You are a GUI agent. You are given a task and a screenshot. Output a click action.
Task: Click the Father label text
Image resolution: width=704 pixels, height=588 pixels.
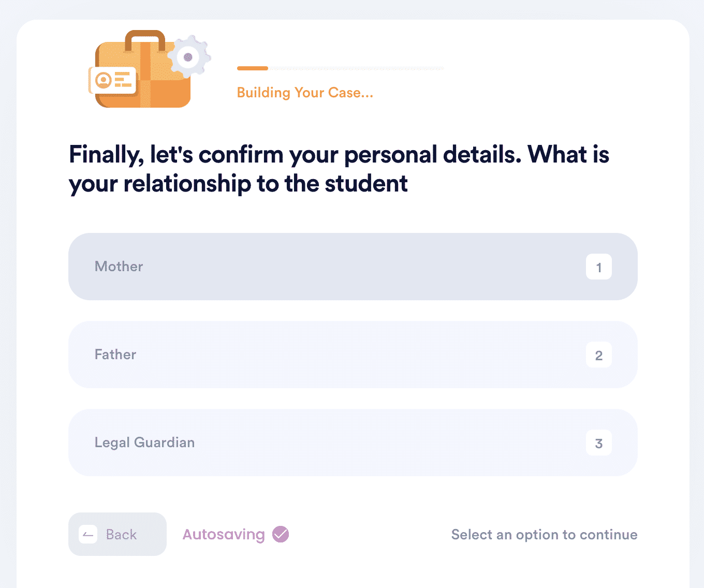click(115, 355)
